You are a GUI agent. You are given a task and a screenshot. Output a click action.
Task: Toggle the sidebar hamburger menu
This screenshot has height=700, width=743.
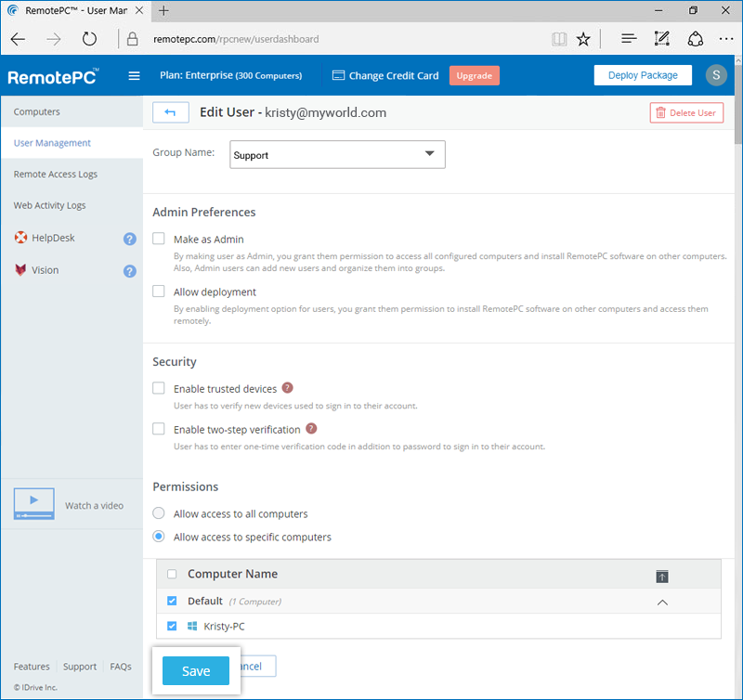coord(134,76)
